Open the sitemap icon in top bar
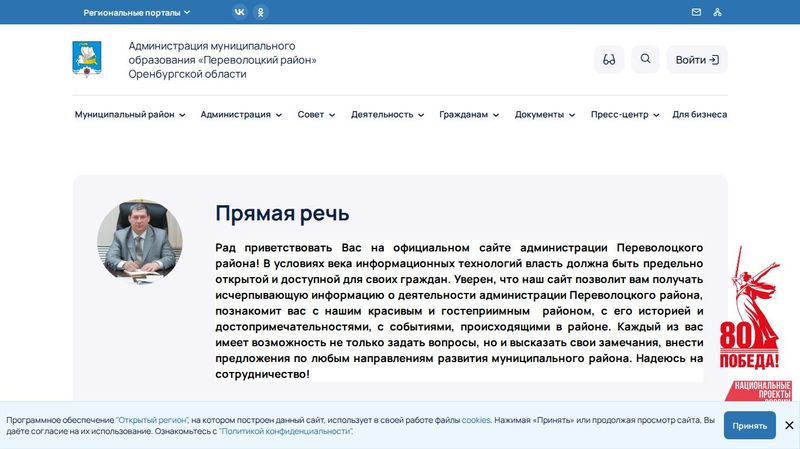 coord(717,12)
